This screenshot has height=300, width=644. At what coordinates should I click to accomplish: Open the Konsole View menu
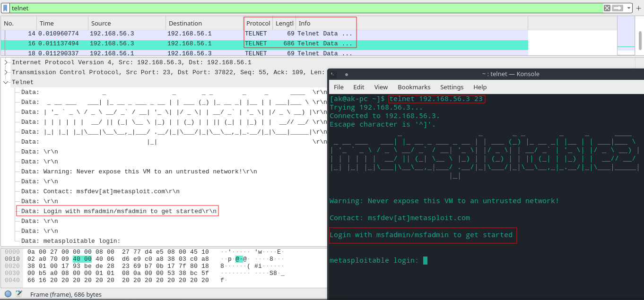click(381, 87)
